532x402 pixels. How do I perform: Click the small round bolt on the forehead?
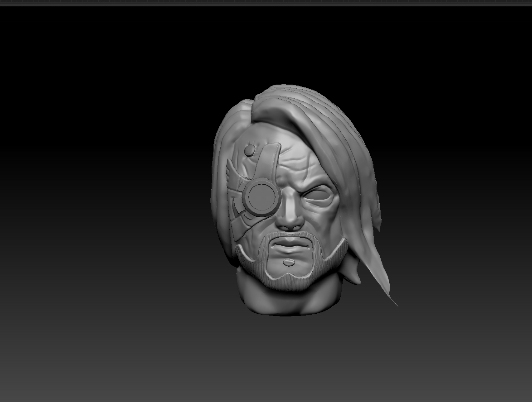pos(249,150)
